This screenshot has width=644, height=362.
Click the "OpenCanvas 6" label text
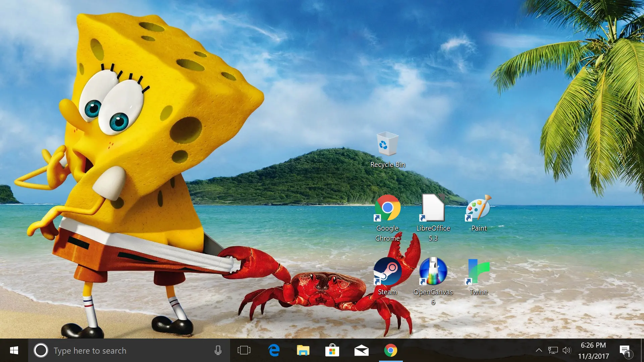(x=433, y=297)
